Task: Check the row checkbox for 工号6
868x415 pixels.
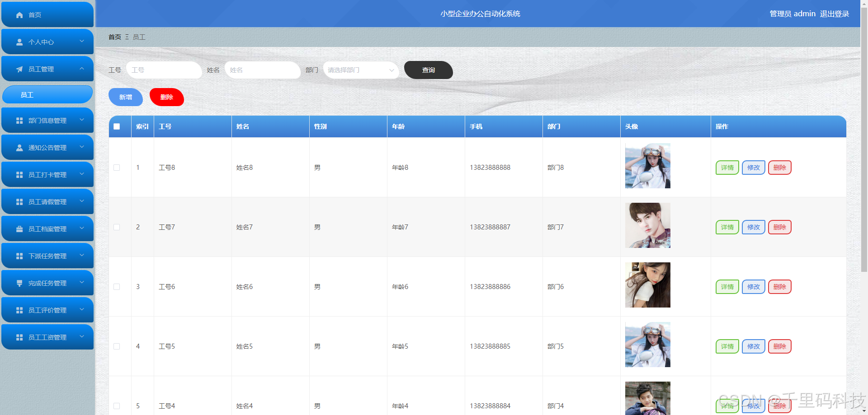Action: [117, 287]
